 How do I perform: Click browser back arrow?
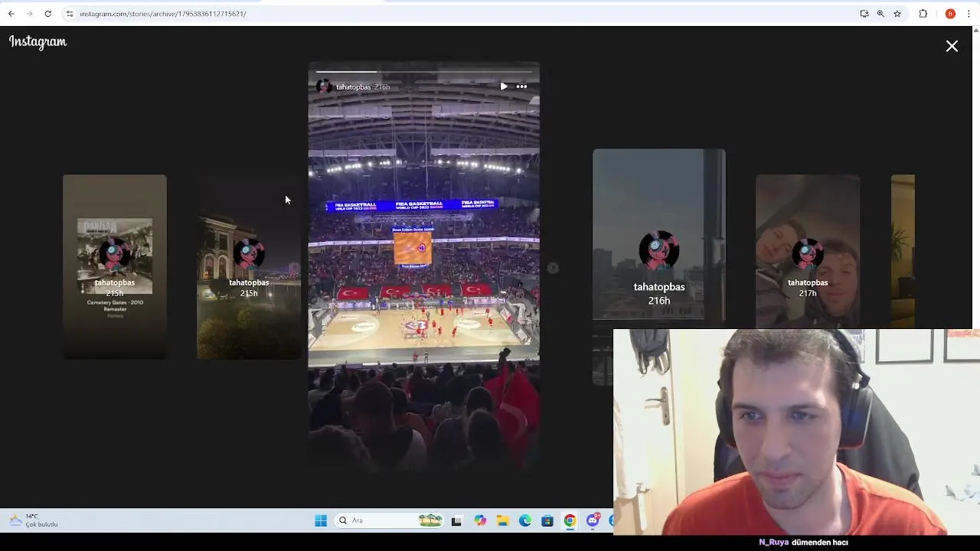[x=11, y=14]
